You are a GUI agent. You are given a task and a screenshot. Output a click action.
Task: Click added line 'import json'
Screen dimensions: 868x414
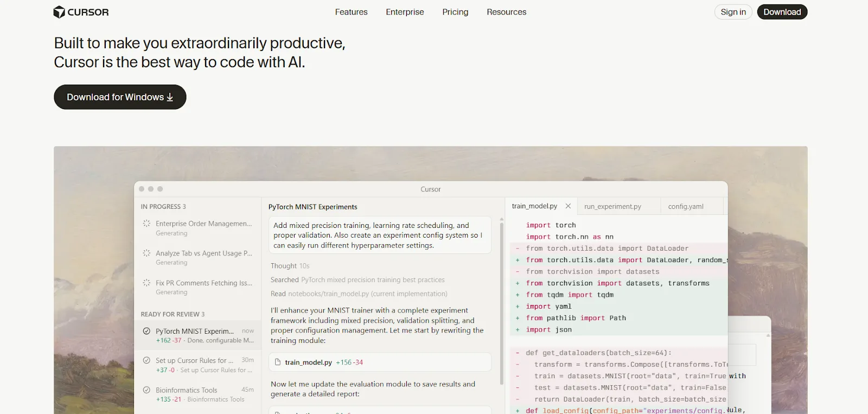(548, 330)
